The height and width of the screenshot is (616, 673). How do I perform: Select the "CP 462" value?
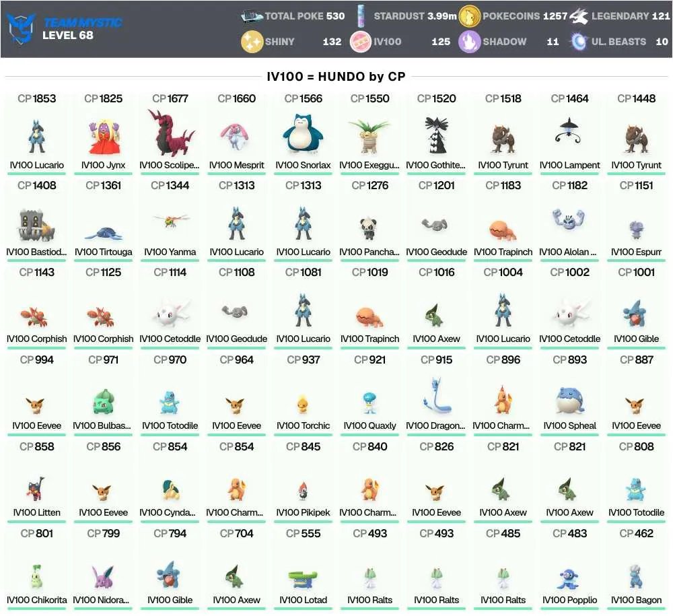(636, 533)
